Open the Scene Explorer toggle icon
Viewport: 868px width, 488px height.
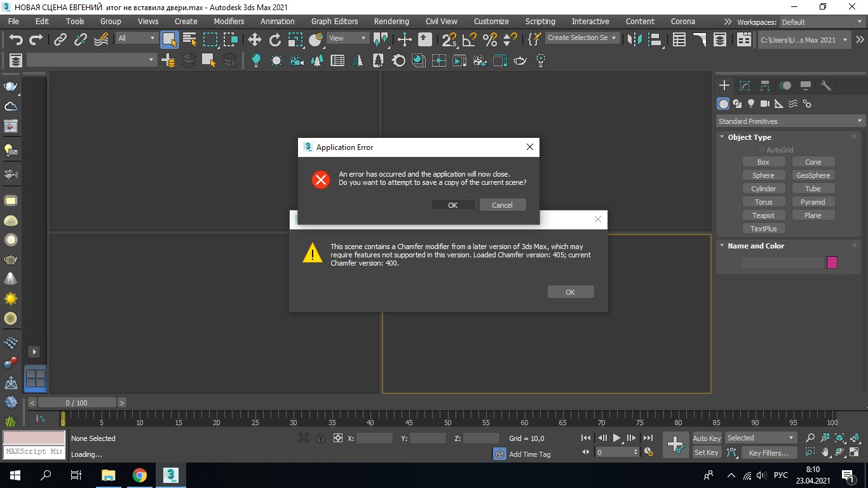click(x=679, y=39)
